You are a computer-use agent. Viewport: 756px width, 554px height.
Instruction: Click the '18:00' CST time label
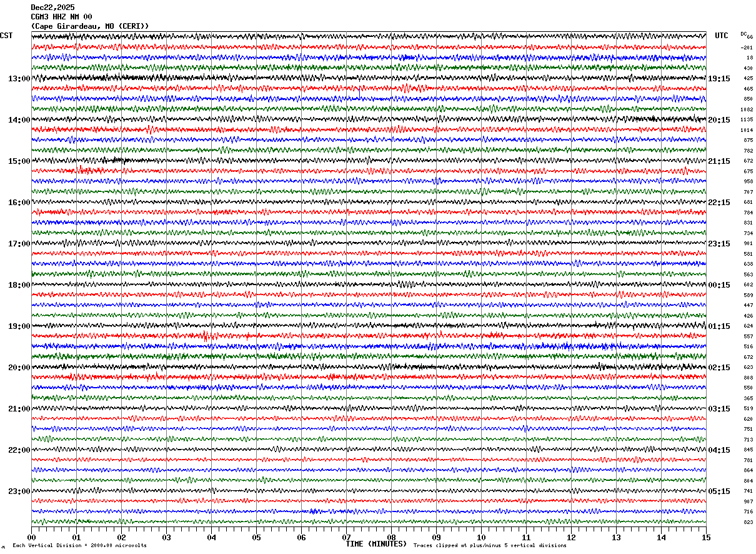pyautogui.click(x=19, y=285)
